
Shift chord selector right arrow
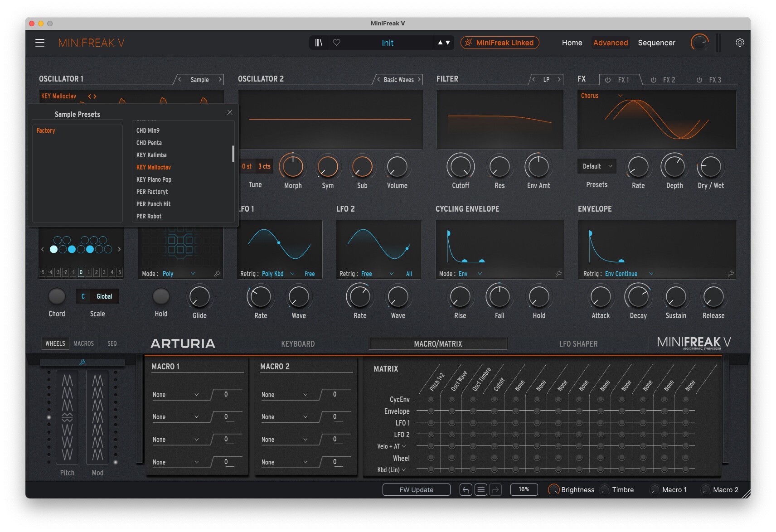click(x=119, y=249)
